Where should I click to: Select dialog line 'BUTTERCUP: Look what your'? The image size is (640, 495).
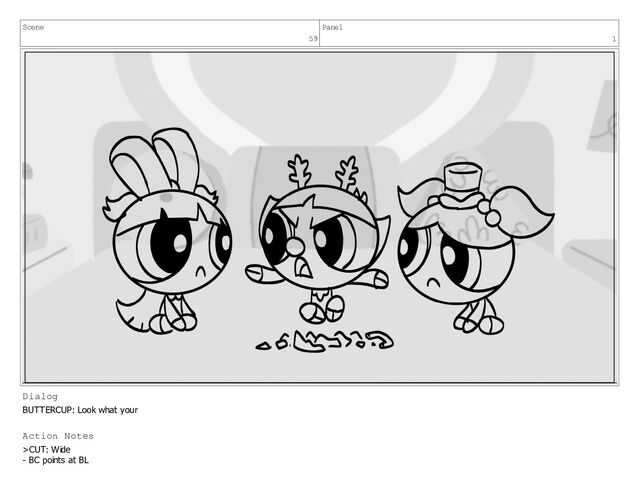pos(80,410)
